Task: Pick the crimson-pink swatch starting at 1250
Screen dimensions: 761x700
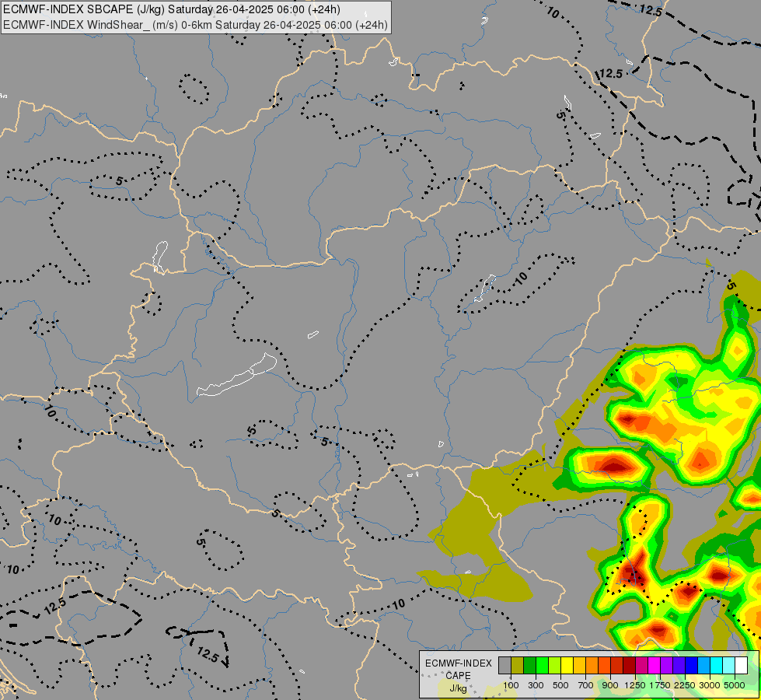Action: pyautogui.click(x=641, y=665)
